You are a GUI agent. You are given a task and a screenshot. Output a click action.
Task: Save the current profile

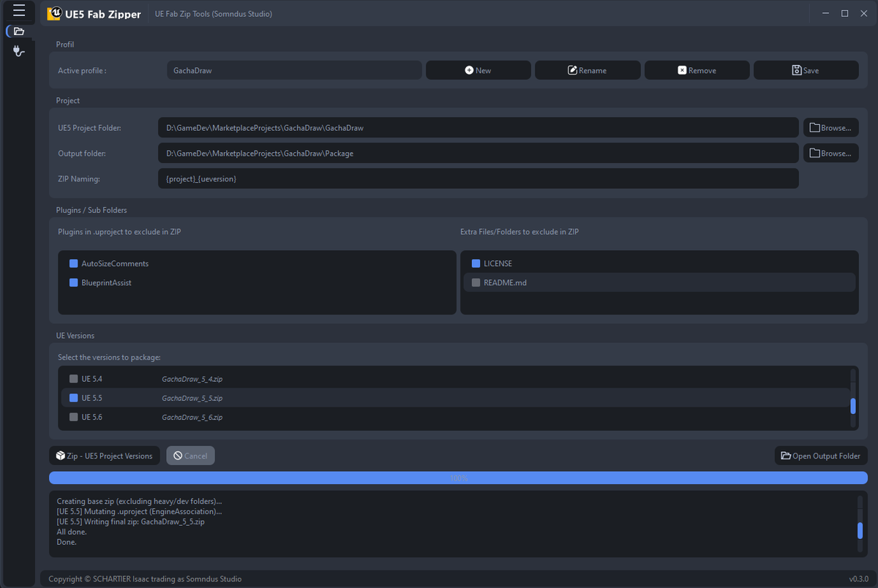tap(806, 70)
